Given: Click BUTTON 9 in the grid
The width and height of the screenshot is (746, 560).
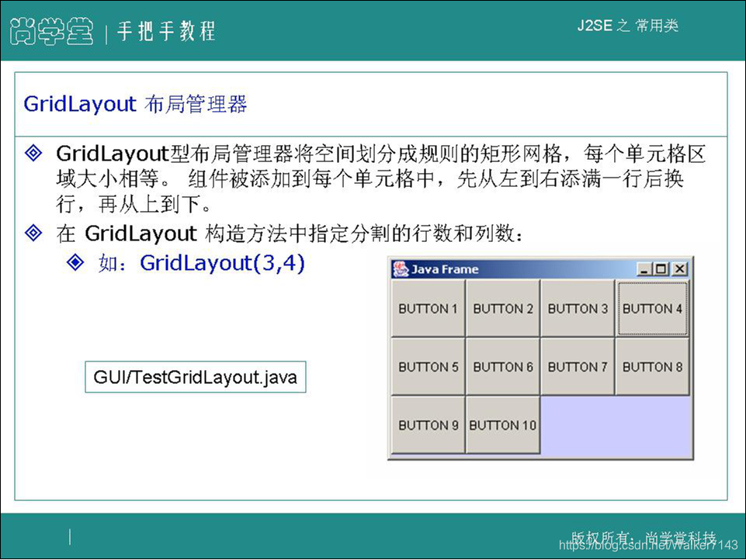Looking at the screenshot, I should (x=429, y=425).
